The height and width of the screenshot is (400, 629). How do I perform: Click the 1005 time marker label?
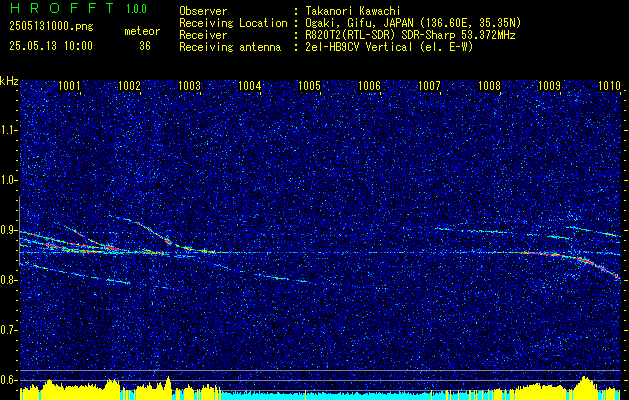pos(310,86)
